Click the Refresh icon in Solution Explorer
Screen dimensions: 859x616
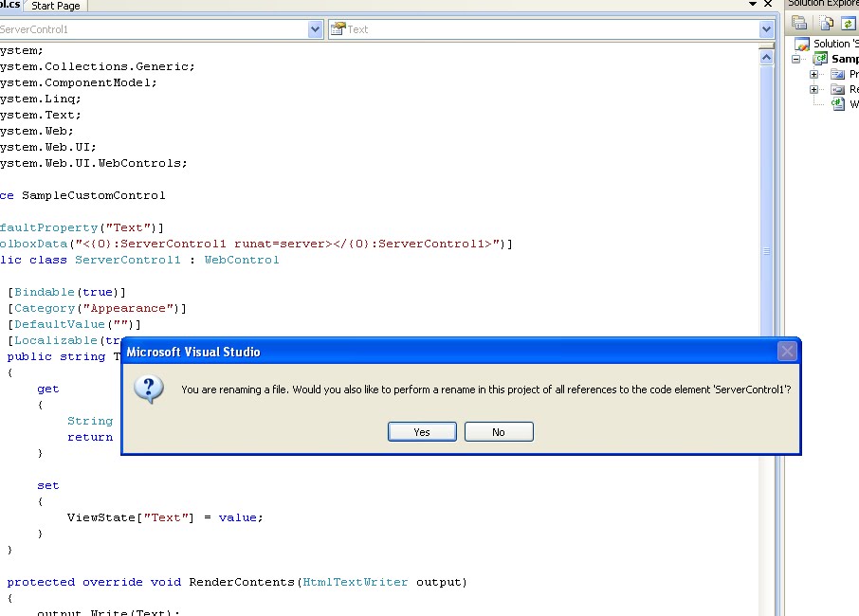(848, 23)
